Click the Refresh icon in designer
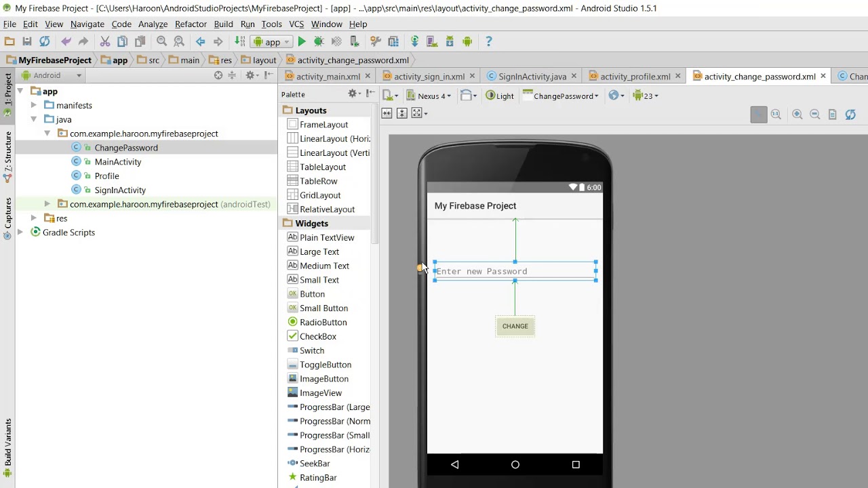868x488 pixels. click(850, 115)
